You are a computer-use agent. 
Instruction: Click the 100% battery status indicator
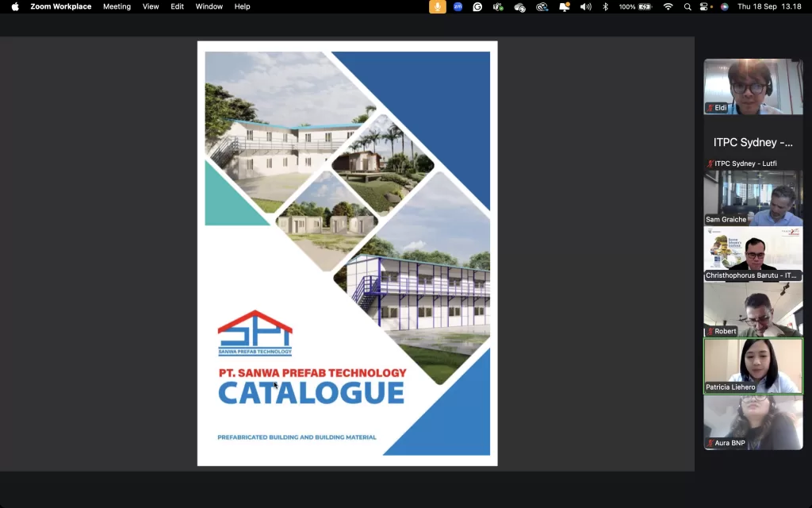coord(635,6)
